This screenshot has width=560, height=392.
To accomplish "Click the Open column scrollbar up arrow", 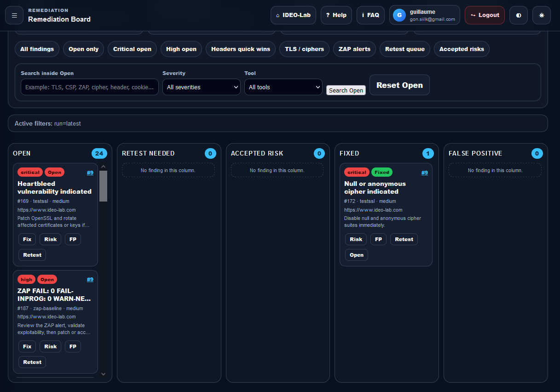I will coord(103,167).
